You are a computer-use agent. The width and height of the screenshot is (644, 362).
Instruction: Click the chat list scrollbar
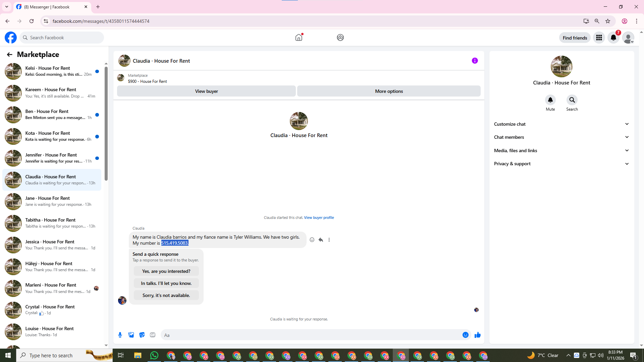106,124
